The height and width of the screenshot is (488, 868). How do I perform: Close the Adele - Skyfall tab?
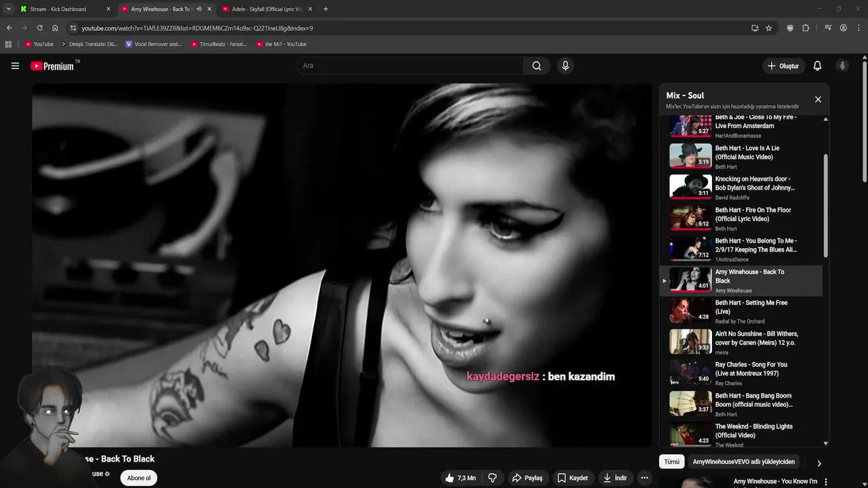[x=310, y=9]
